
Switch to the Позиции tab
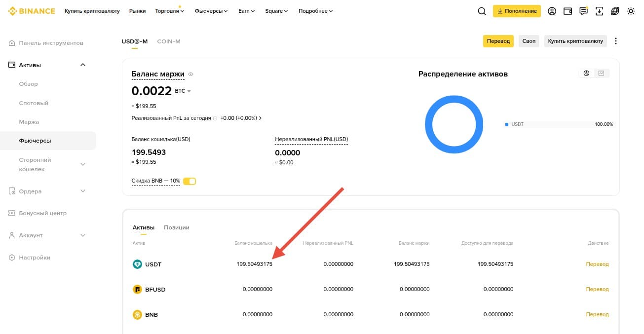(177, 227)
